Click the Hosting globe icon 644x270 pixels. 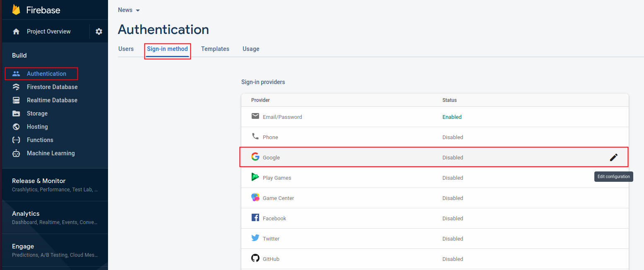click(x=16, y=127)
